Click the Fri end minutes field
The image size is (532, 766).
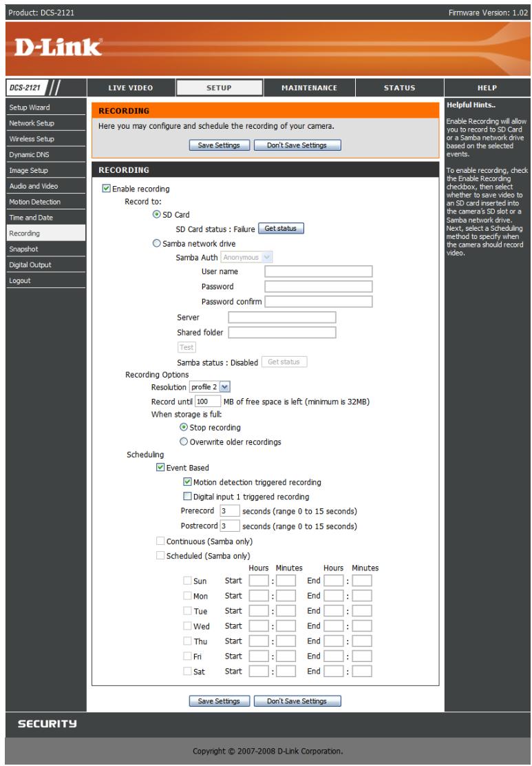click(x=362, y=656)
